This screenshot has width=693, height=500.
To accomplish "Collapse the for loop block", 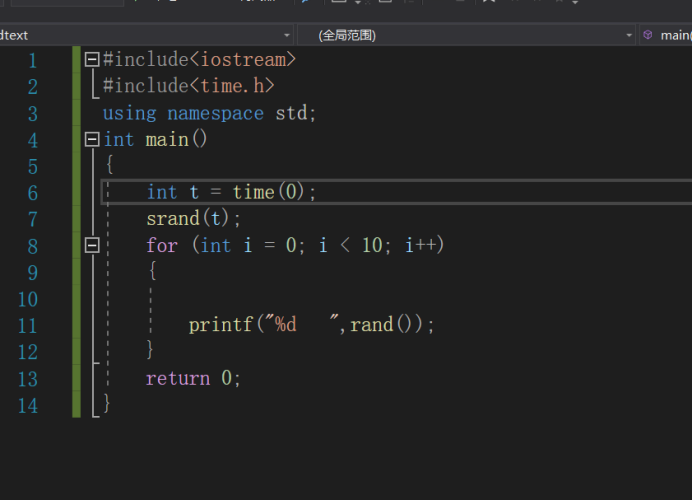I will tap(91, 245).
